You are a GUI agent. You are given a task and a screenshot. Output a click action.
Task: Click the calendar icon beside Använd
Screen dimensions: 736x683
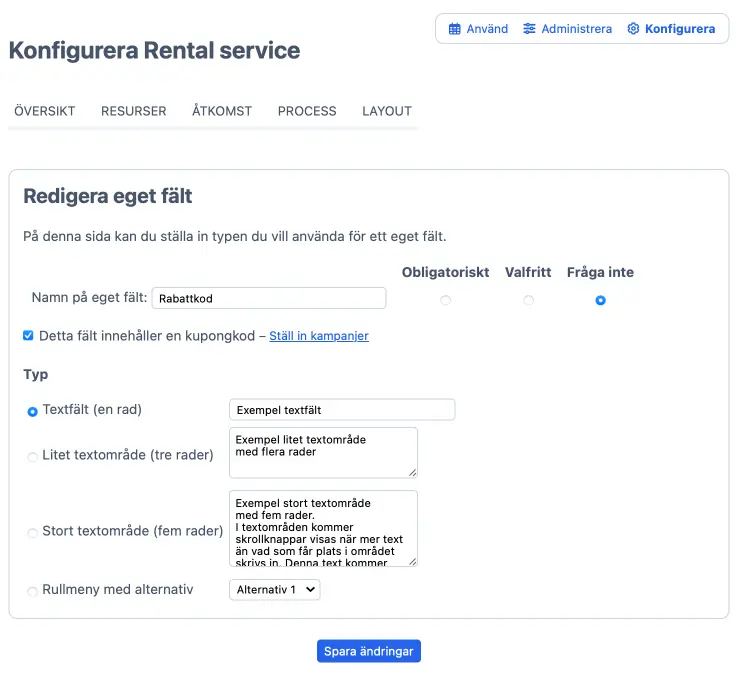454,29
